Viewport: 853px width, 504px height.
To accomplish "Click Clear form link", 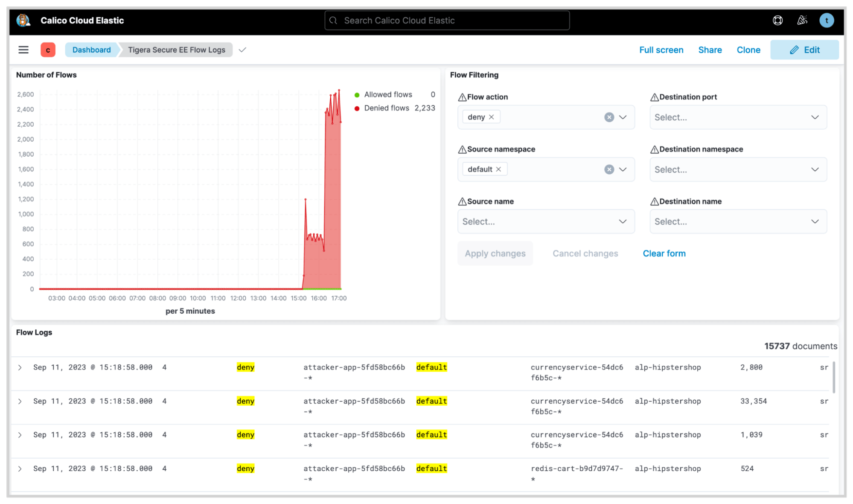I will [x=664, y=253].
